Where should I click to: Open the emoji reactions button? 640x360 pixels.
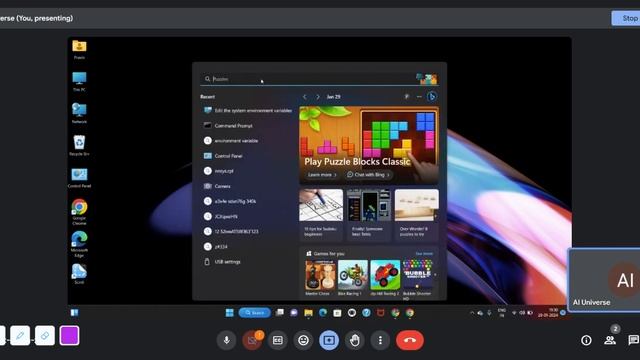tap(303, 340)
